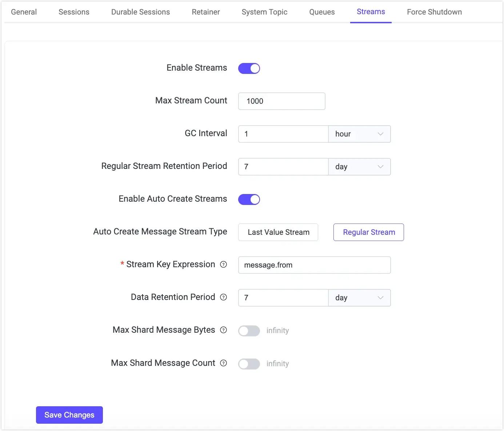Turn on Max Shard Message Count limit toggle

[249, 364]
